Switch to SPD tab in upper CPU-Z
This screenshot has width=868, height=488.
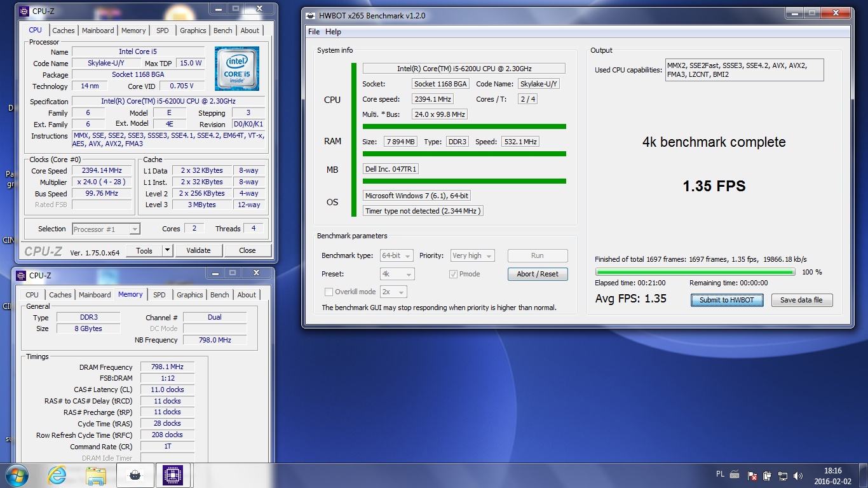163,30
